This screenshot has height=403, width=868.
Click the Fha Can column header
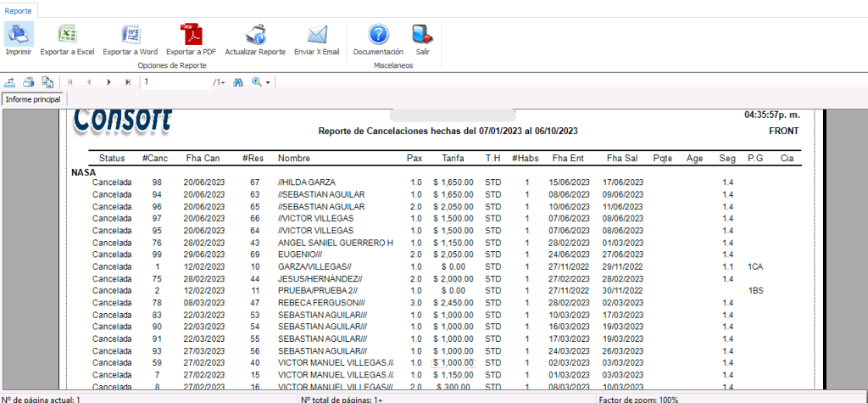pyautogui.click(x=203, y=159)
